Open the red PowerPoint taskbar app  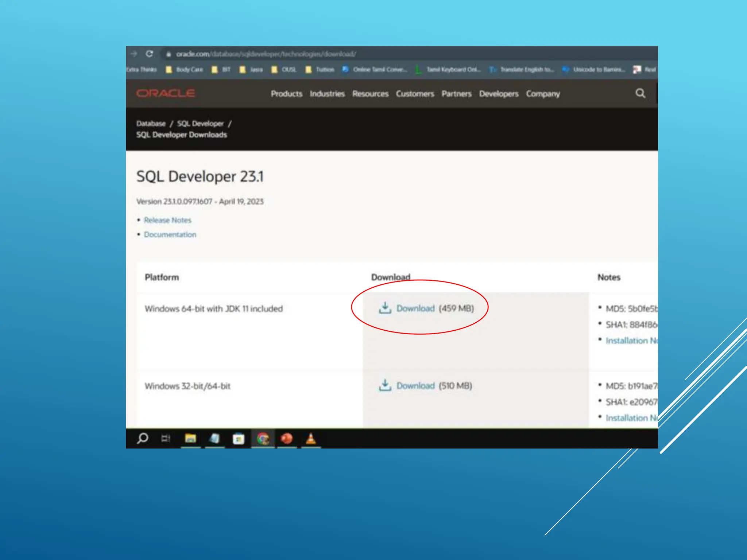click(287, 438)
